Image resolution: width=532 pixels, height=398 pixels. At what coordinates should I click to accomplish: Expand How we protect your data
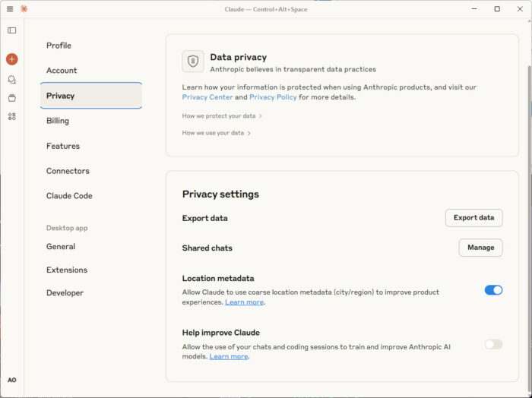click(x=222, y=116)
